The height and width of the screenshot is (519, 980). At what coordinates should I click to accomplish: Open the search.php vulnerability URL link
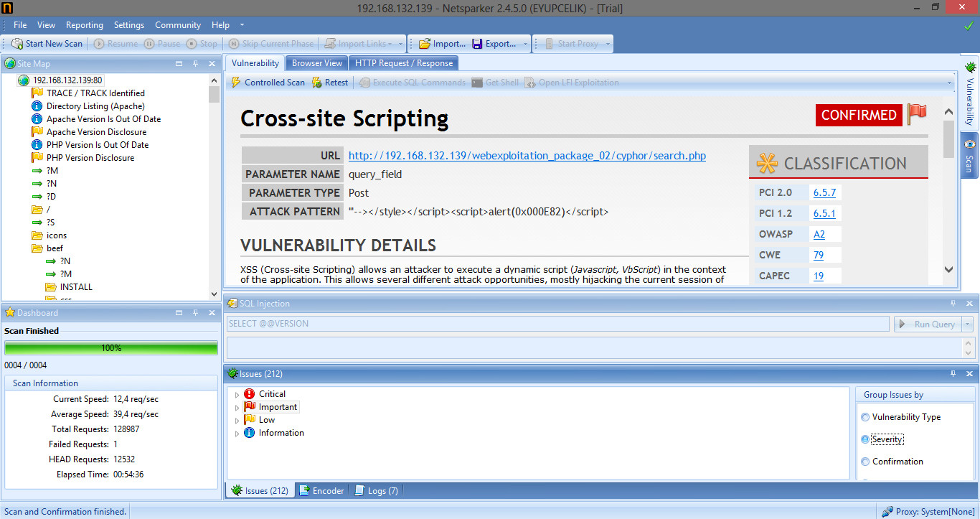point(527,156)
